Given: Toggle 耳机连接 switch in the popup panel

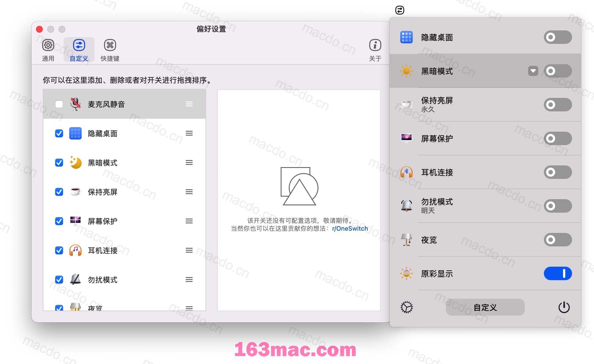Looking at the screenshot, I should pos(558,172).
